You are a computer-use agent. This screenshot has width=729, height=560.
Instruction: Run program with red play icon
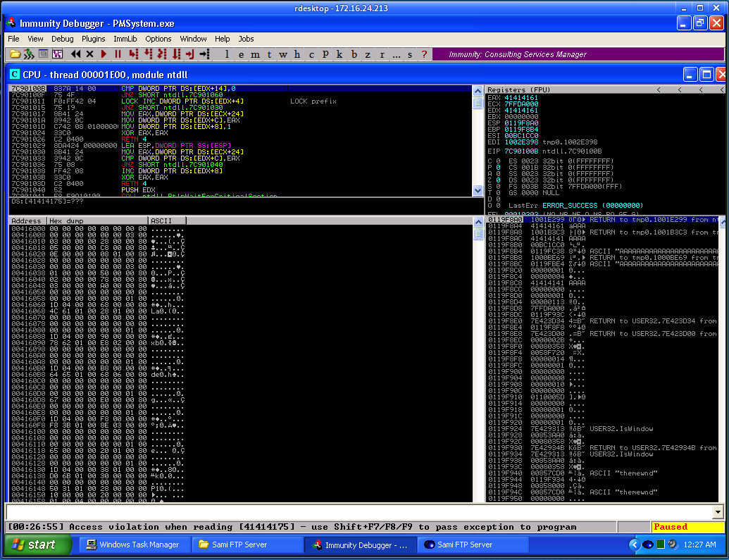click(x=104, y=54)
